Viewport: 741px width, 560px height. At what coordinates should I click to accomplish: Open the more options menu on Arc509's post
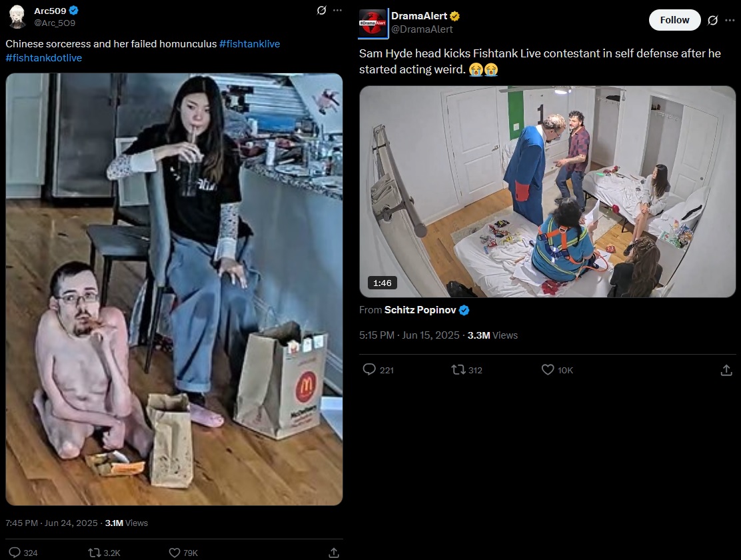337,11
